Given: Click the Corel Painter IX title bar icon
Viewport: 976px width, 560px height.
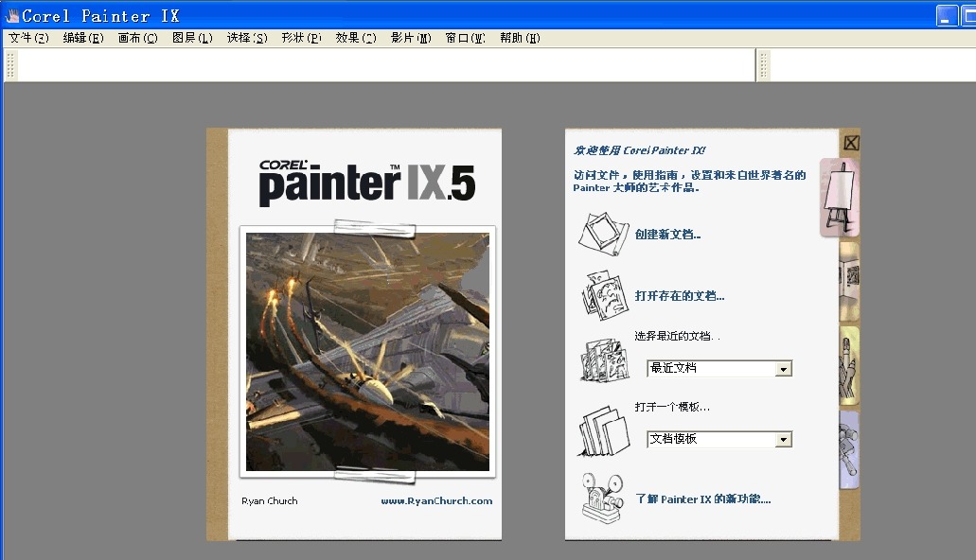Looking at the screenshot, I should coord(12,15).
